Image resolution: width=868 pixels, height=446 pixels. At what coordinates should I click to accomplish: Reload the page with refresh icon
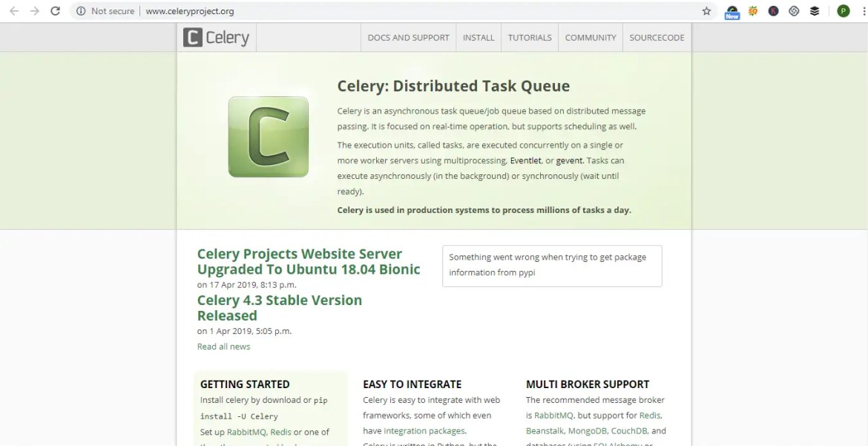click(55, 11)
